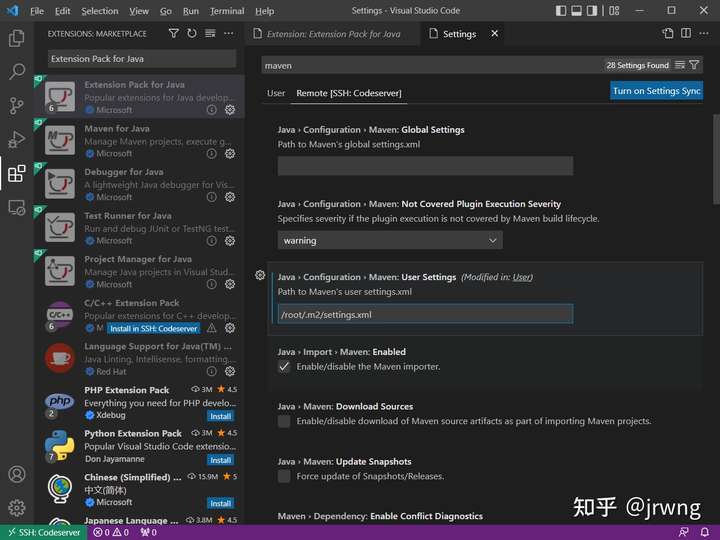Screen dimensions: 720x540
Task: Refresh the extensions list
Action: click(192, 34)
